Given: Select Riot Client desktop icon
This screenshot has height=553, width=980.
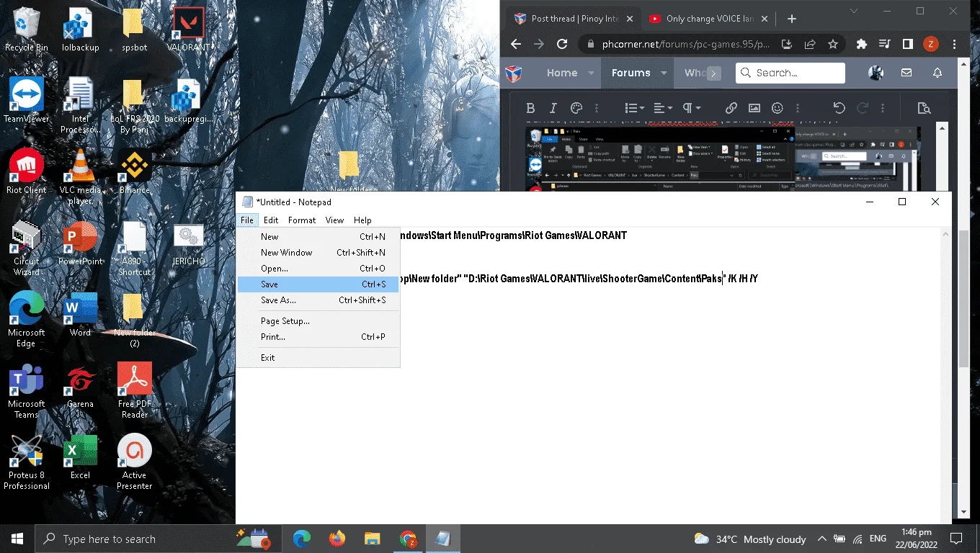Looking at the screenshot, I should click(x=27, y=173).
